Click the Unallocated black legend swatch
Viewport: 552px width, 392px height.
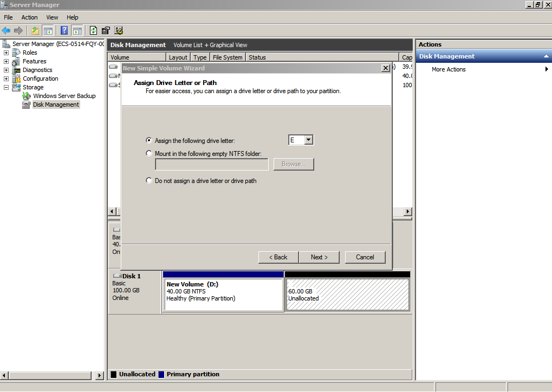click(x=114, y=375)
